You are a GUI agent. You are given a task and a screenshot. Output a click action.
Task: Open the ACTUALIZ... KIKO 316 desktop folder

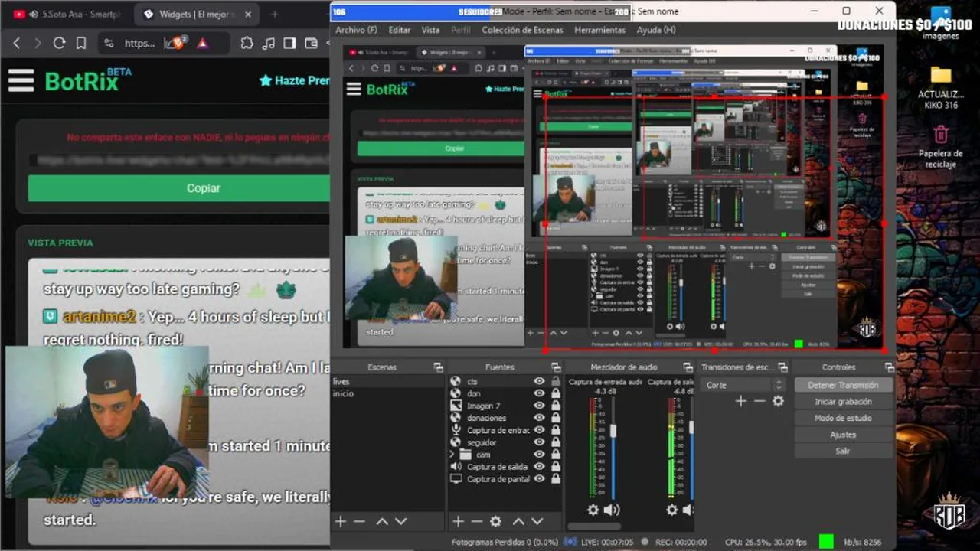pyautogui.click(x=941, y=87)
